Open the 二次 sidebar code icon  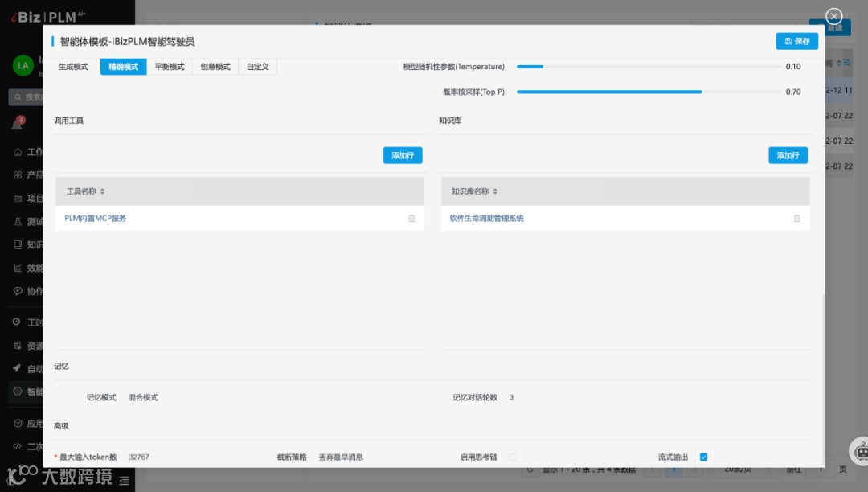pyautogui.click(x=18, y=446)
